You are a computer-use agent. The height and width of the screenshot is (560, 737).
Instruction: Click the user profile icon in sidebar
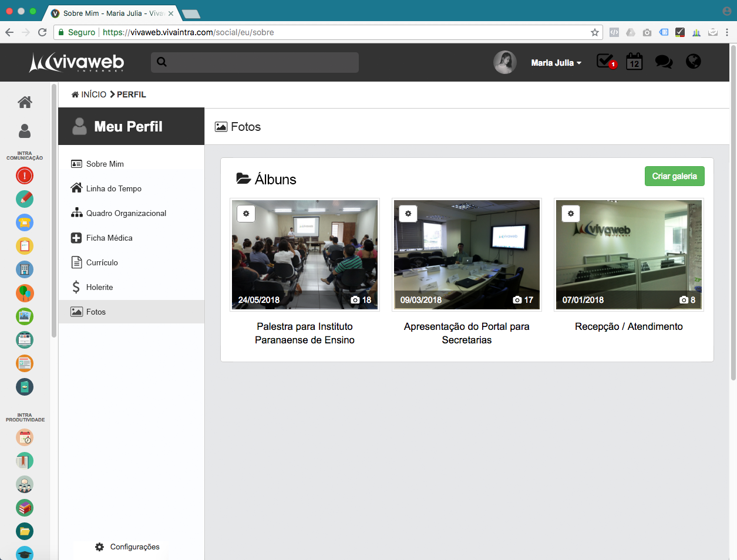(25, 131)
